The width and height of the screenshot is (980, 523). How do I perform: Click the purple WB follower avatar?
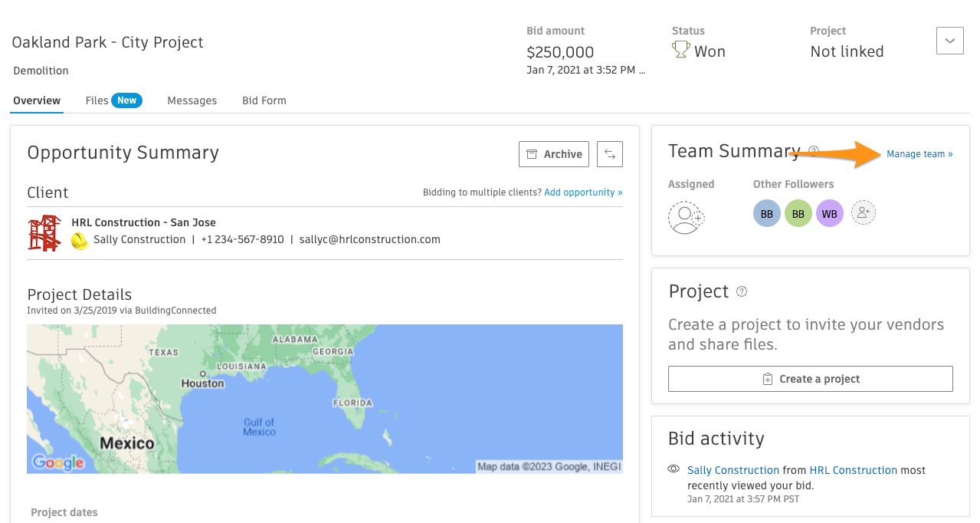tap(829, 214)
